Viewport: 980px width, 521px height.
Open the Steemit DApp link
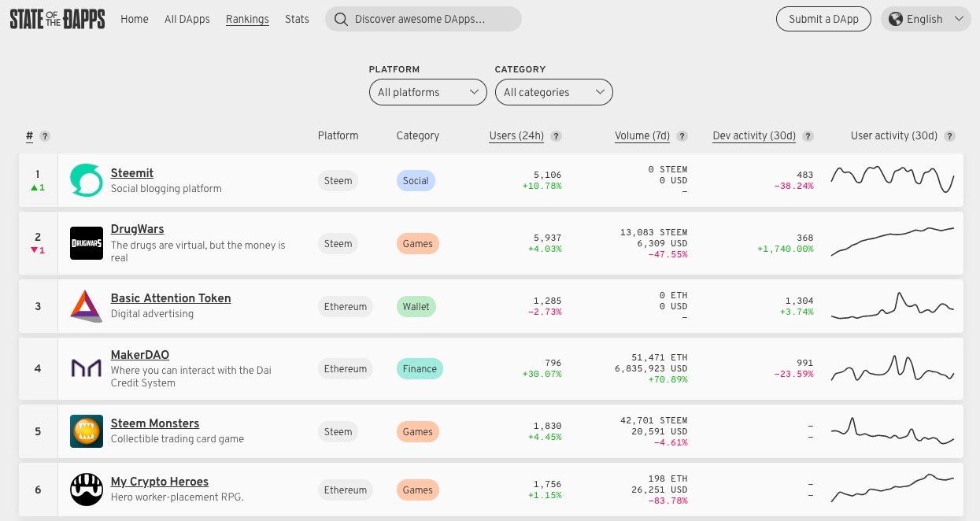[132, 173]
